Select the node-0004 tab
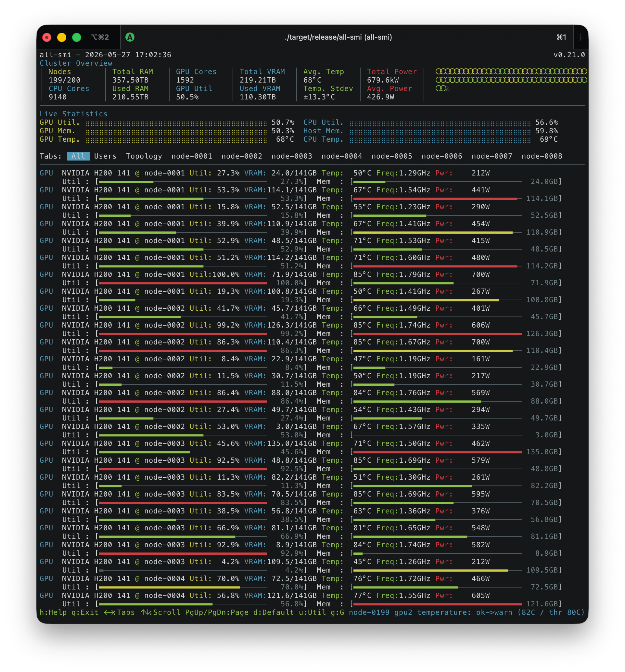This screenshot has width=625, height=672. (342, 156)
